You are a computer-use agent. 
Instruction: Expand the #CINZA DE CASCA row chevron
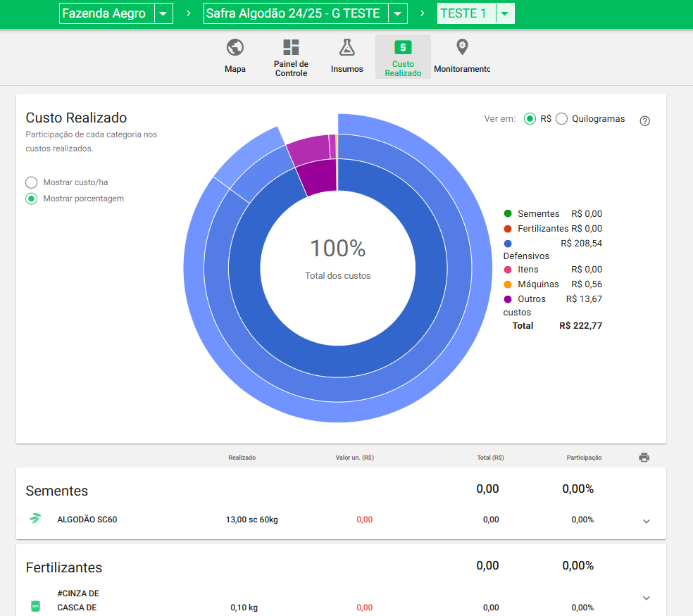(646, 598)
